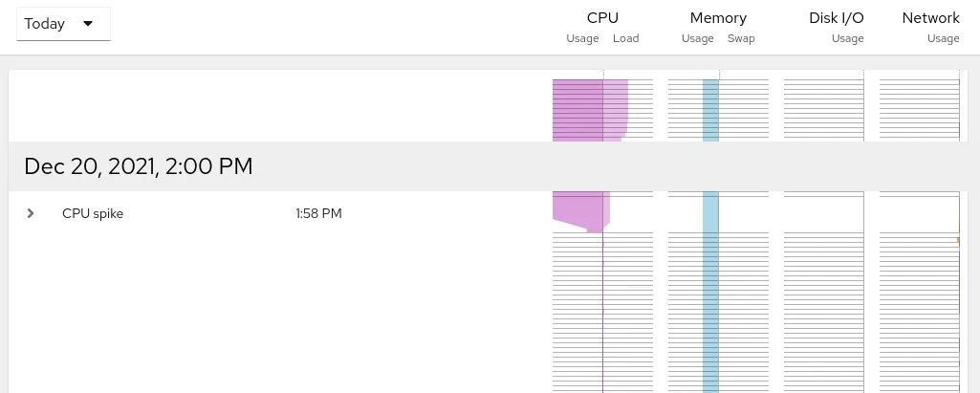Click the blue memory usage bar below CPU spike row
Screen dimensions: 980x393
pyautogui.click(x=710, y=306)
